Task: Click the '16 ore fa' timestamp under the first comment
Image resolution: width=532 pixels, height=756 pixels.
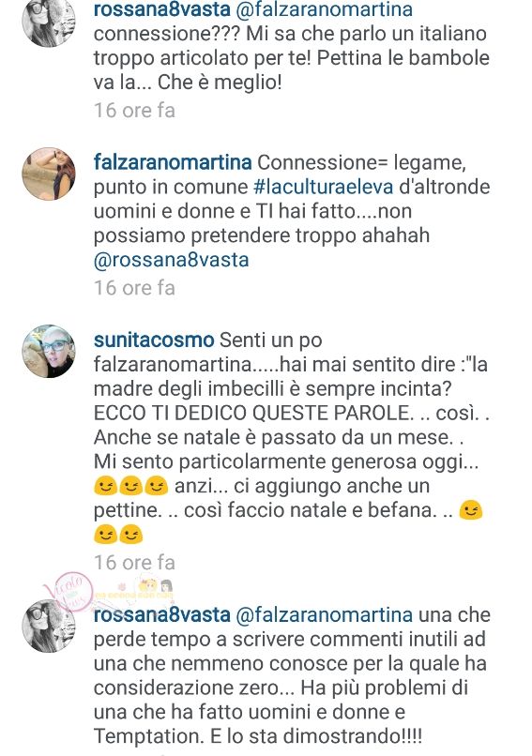Action: tap(134, 111)
